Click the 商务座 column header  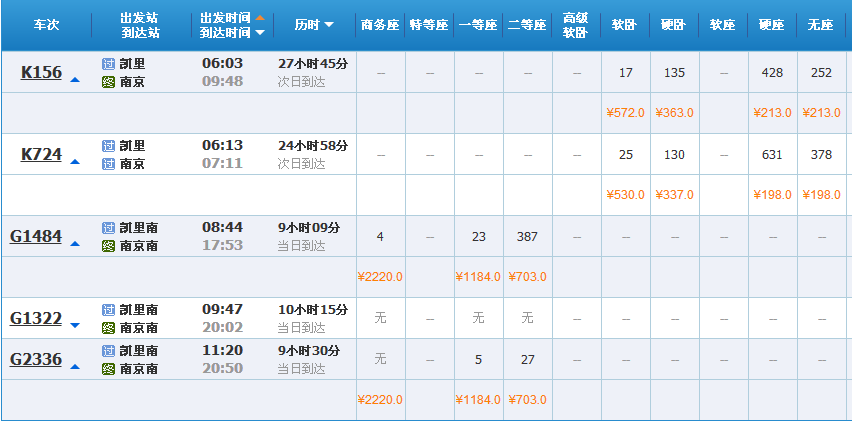click(x=380, y=26)
